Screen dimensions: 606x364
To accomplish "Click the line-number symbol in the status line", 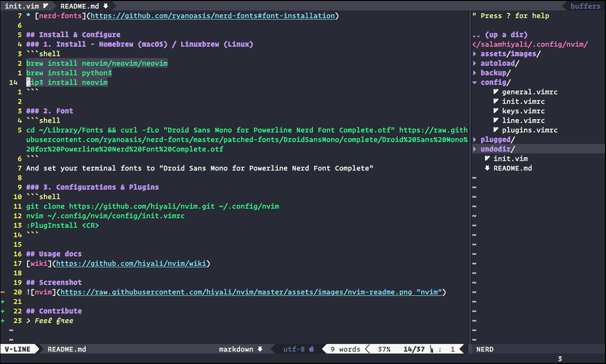I will [x=432, y=349].
